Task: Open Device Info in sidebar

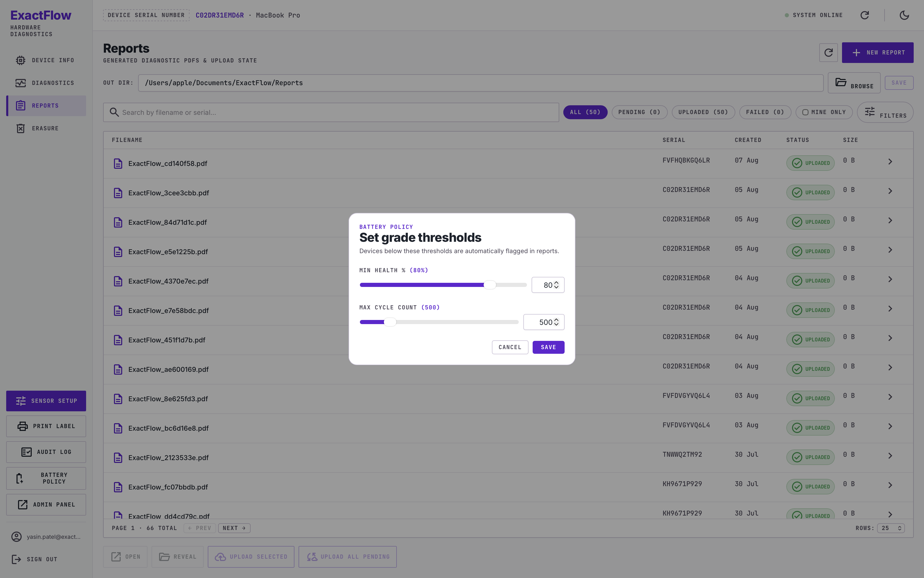Action: (46, 60)
